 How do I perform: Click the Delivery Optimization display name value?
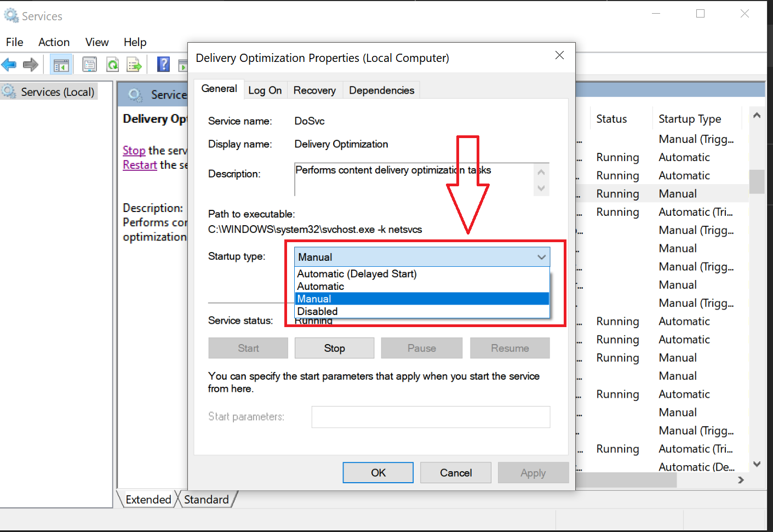341,144
